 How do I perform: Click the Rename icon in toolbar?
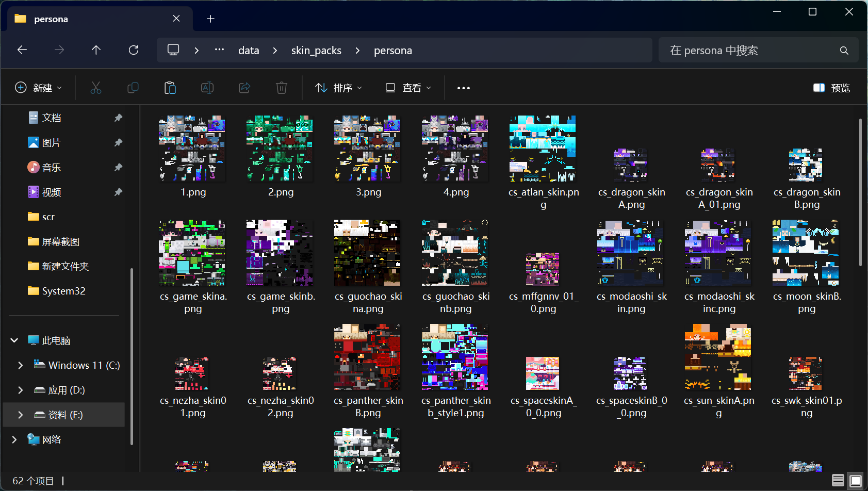pos(207,88)
